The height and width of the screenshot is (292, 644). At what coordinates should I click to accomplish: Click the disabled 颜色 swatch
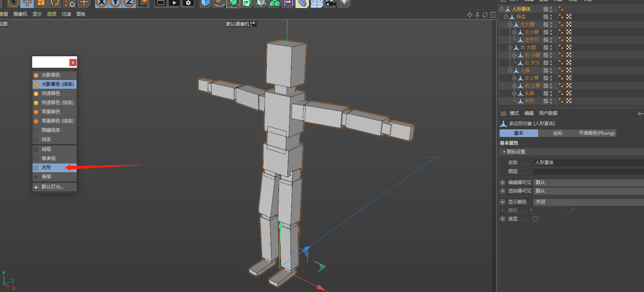[549, 210]
